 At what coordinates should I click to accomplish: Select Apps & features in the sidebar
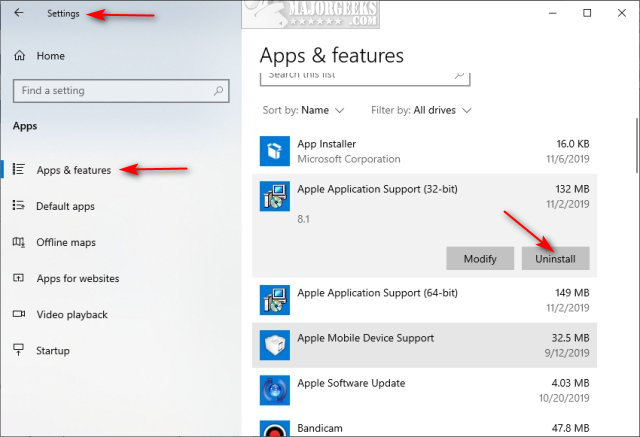tap(74, 170)
